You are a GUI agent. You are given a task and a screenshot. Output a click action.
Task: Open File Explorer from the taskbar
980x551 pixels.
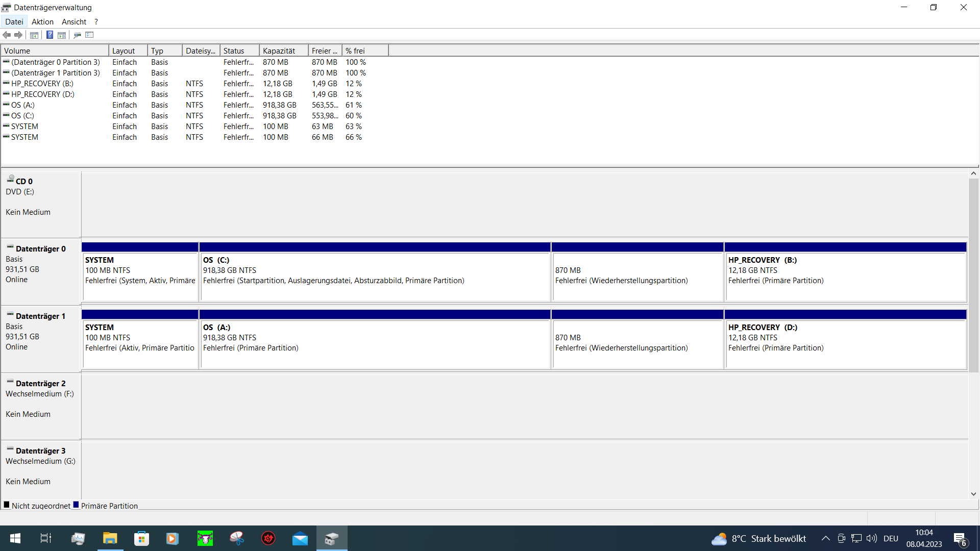(x=110, y=538)
